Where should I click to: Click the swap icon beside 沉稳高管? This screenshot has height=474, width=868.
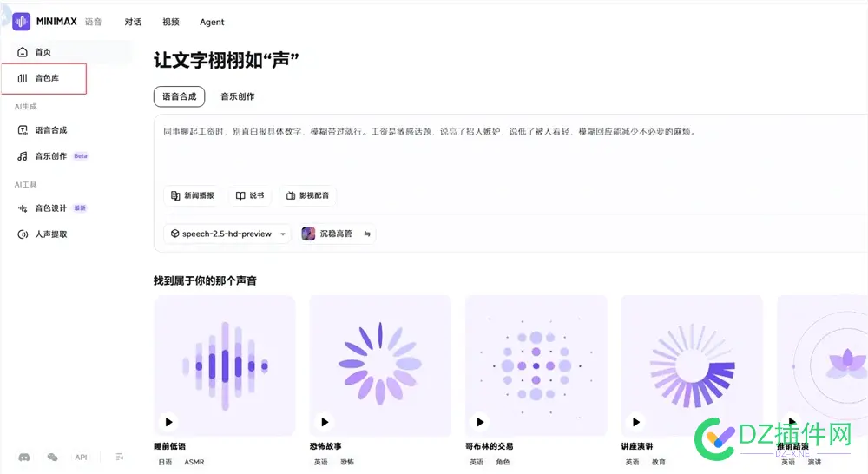367,234
